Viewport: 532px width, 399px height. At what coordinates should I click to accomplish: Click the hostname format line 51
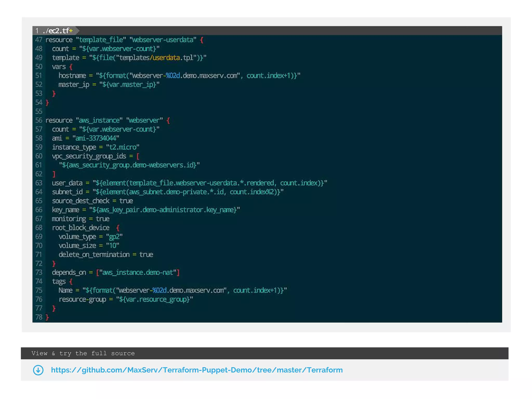179,76
